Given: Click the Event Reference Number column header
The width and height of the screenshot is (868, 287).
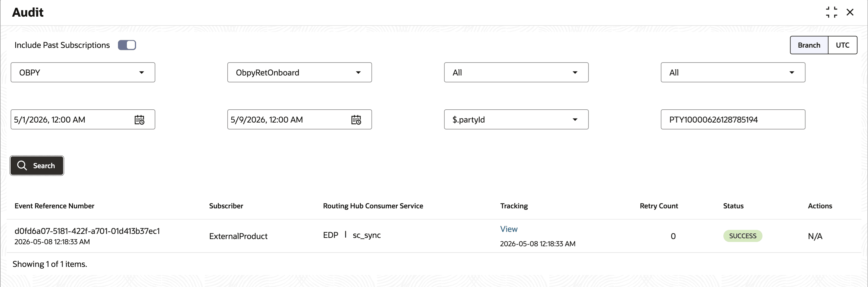Looking at the screenshot, I should tap(54, 206).
